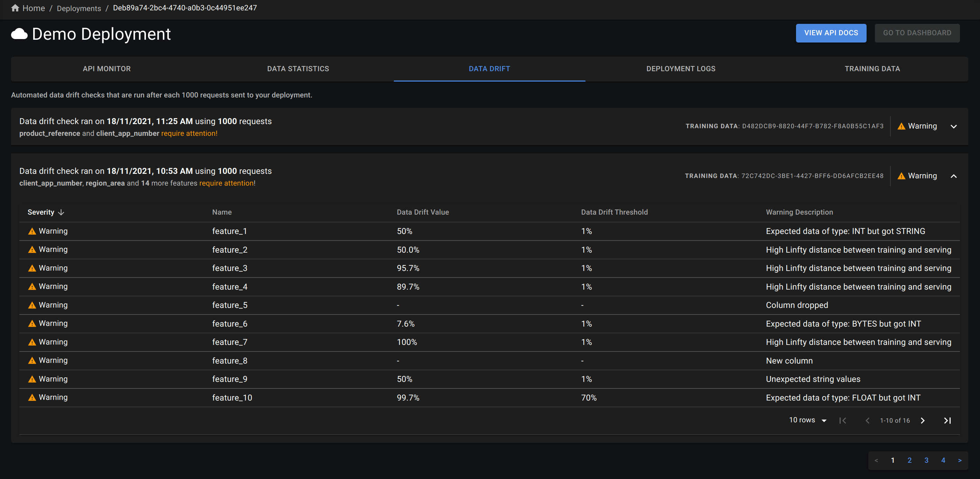Collapse the 10:53 AM drift check
This screenshot has height=479, width=980.
954,176
